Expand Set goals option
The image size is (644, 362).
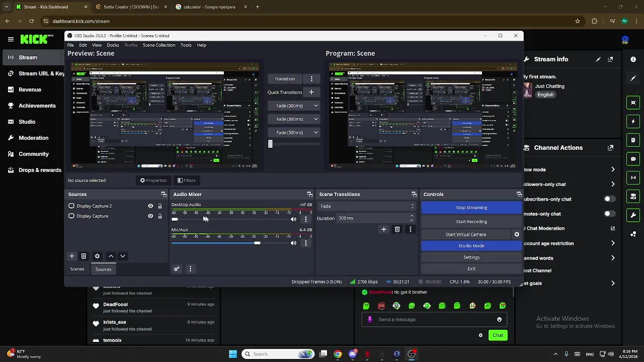point(613,284)
